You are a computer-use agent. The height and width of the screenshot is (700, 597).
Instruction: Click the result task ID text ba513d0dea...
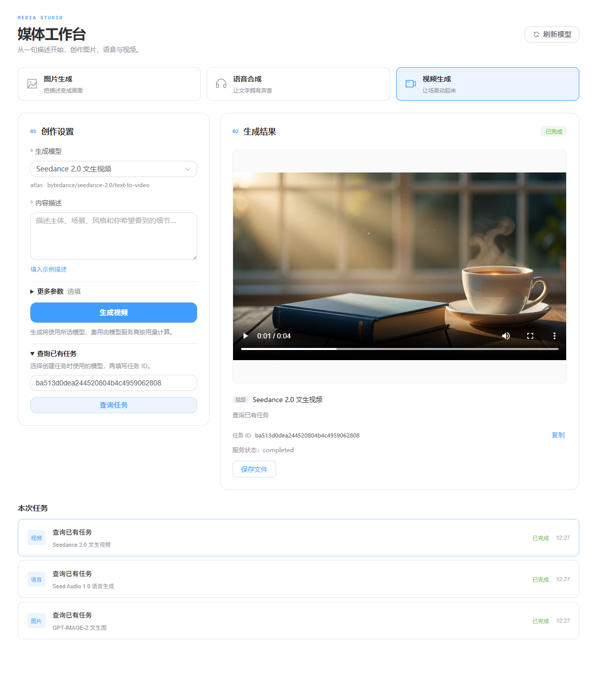(307, 435)
